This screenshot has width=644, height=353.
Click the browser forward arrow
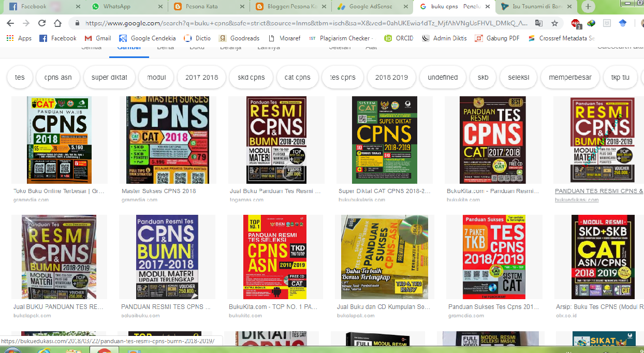tap(26, 23)
